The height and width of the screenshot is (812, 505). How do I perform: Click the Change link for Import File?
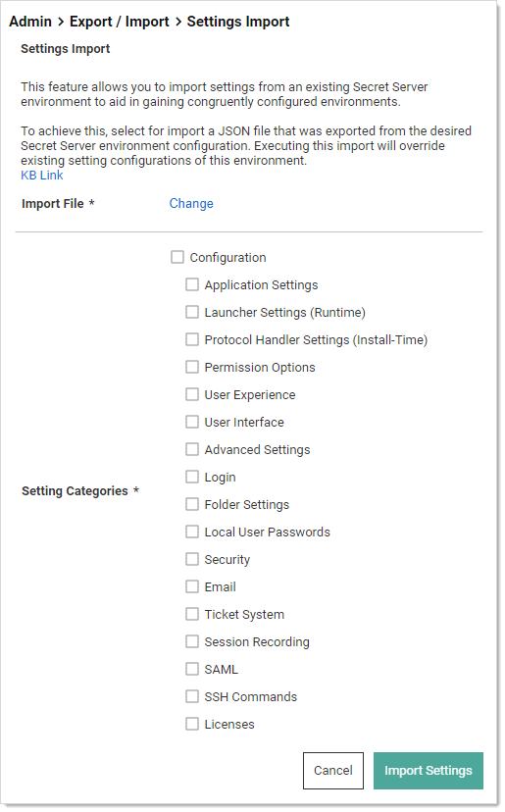point(191,204)
